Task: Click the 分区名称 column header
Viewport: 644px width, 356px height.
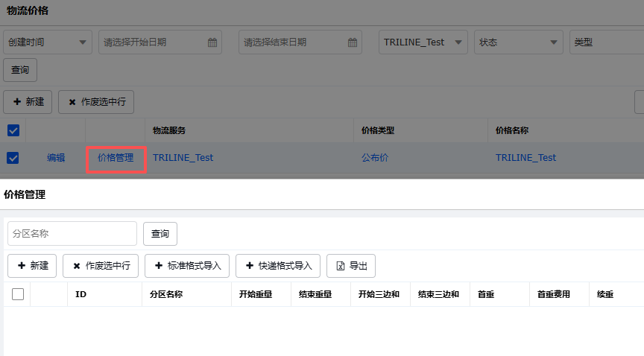Action: coord(166,294)
